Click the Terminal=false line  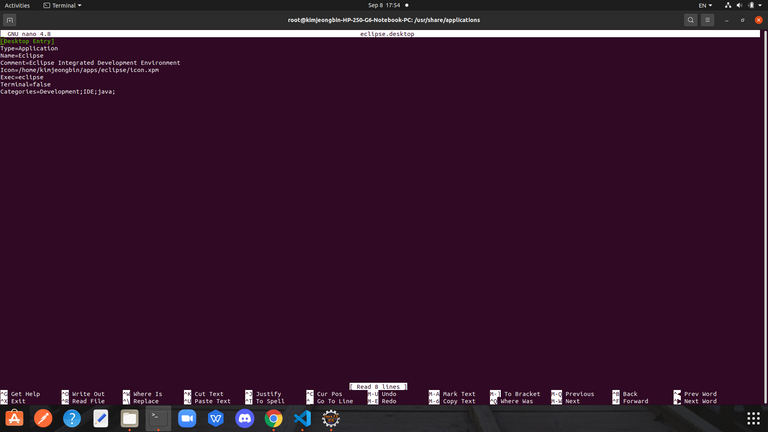25,84
